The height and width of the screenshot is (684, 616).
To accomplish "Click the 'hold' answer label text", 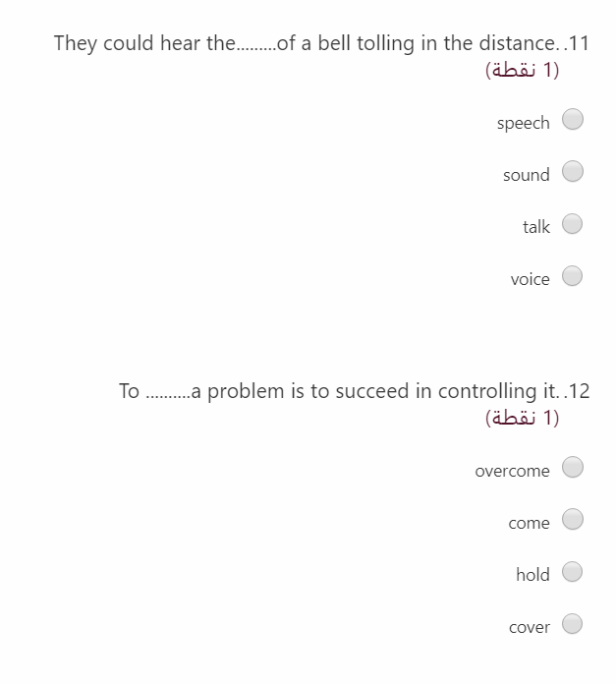I will (x=532, y=575).
